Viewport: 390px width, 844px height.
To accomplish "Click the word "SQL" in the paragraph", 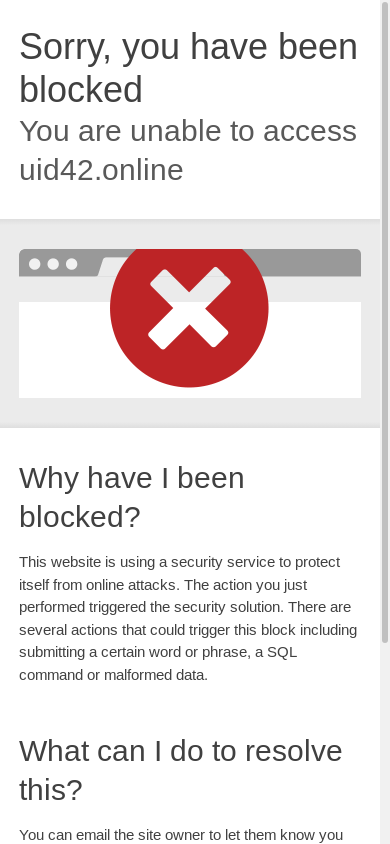I will point(282,652).
